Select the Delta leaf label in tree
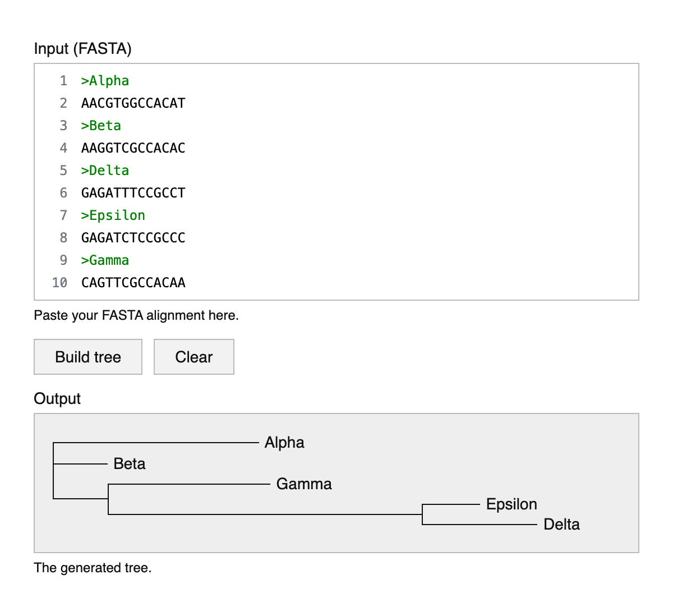Viewport: 673px width, 616px height. [x=561, y=525]
